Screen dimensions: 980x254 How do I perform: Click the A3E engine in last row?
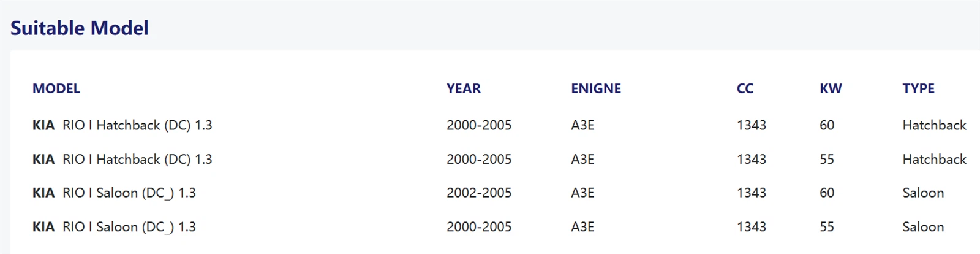click(582, 227)
